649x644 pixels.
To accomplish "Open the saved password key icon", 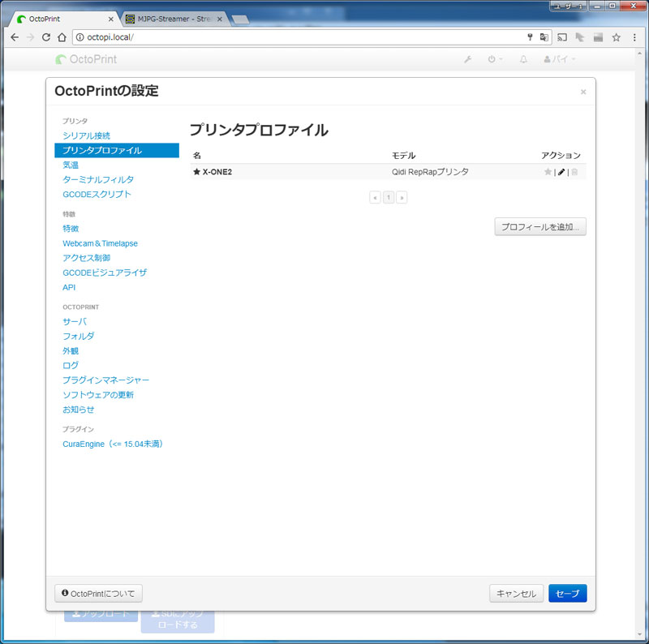I will [530, 37].
